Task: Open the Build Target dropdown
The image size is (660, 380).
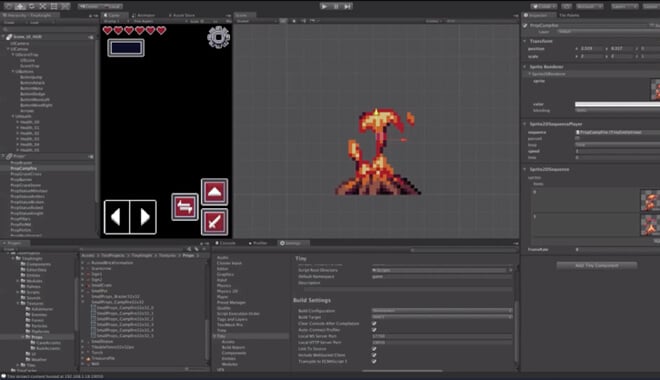Action: [442, 317]
